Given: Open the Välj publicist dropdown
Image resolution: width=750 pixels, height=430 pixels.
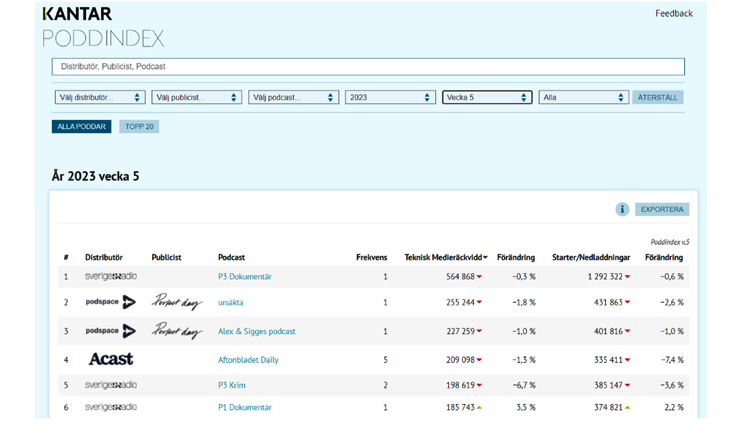Looking at the screenshot, I should click(x=196, y=97).
